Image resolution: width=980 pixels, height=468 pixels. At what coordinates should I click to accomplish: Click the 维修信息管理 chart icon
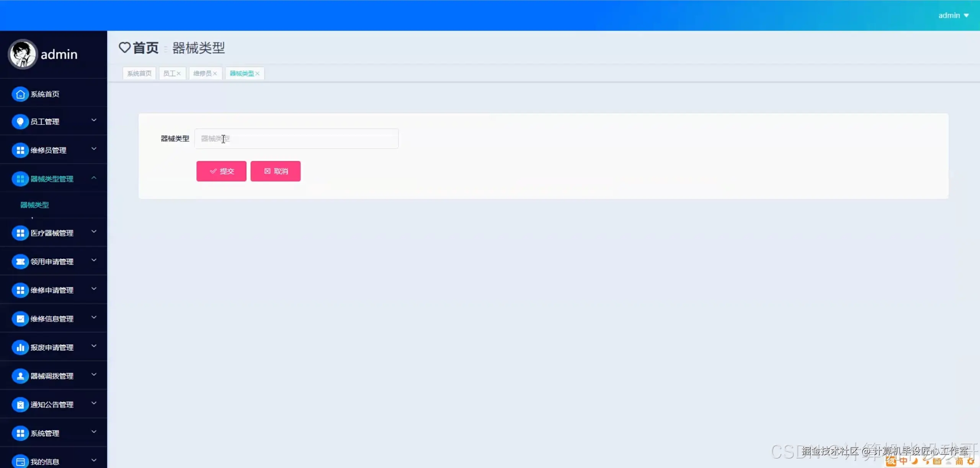20,319
